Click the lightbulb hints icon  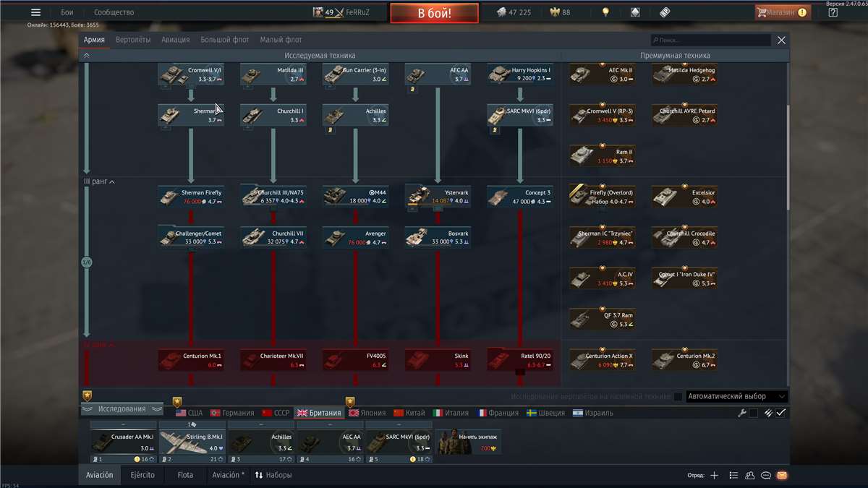(x=606, y=12)
